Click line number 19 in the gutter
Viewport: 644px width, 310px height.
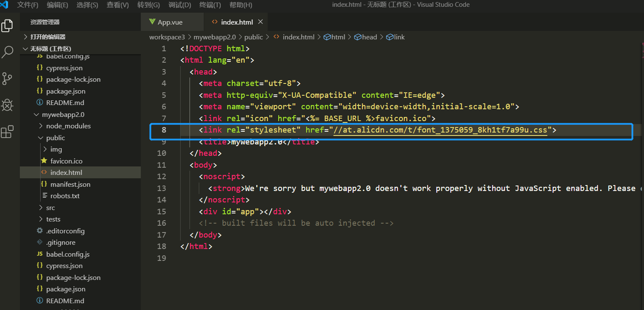click(x=162, y=258)
